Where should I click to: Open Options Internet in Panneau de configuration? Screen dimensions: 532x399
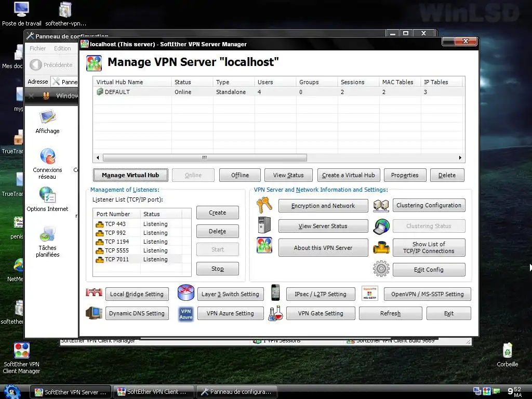pyautogui.click(x=47, y=199)
